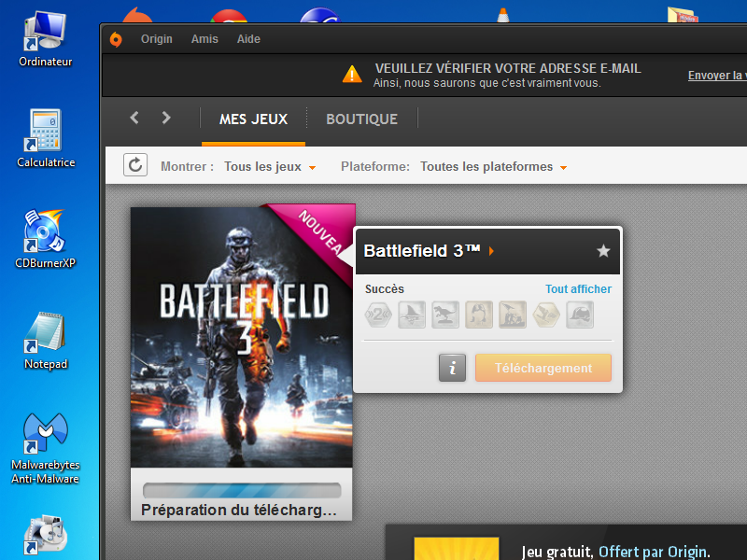This screenshot has height=560, width=747.
Task: Select the »2« achievement badge
Action: [x=378, y=315]
